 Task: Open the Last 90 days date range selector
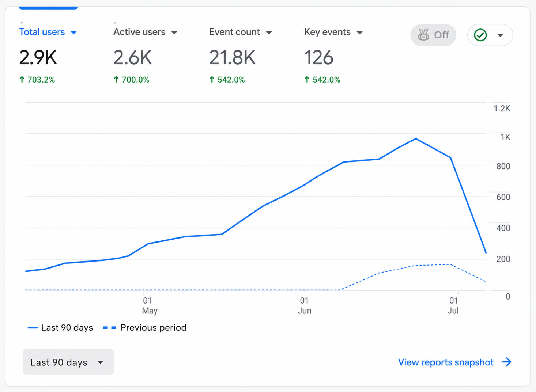(68, 362)
